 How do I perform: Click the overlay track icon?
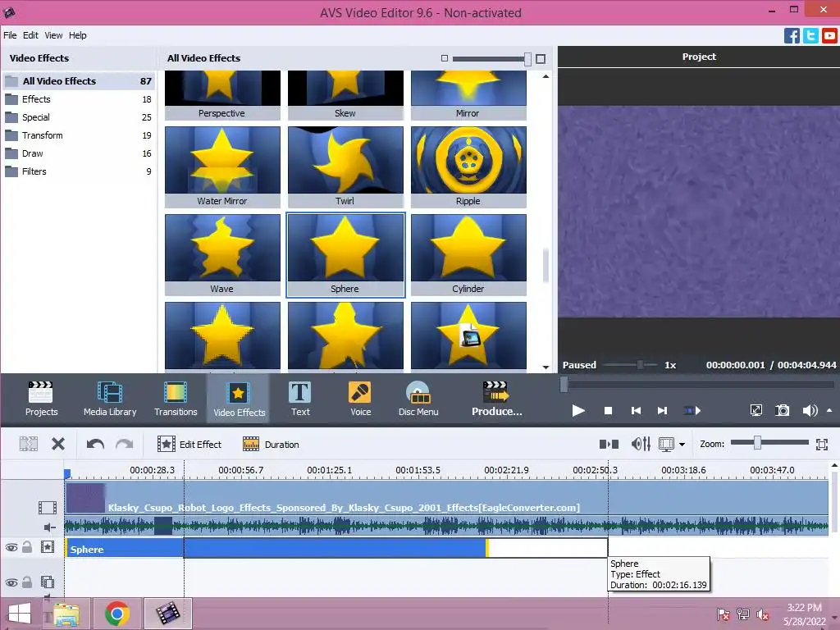point(47,582)
